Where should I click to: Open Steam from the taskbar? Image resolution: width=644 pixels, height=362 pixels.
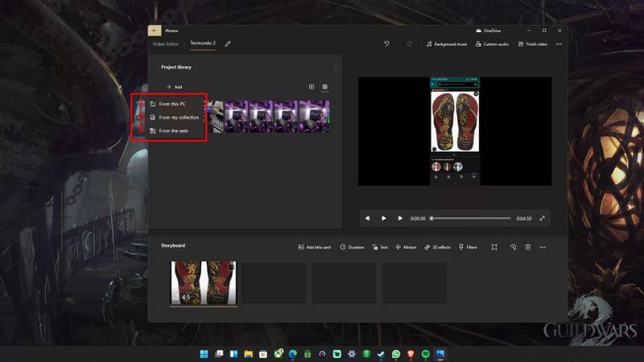(381, 354)
